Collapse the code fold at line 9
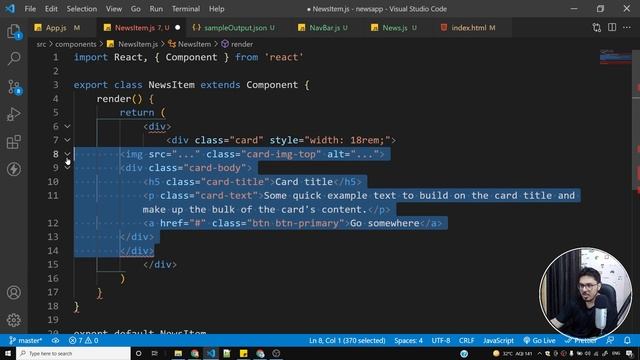This screenshot has width=640, height=360. coord(67,168)
